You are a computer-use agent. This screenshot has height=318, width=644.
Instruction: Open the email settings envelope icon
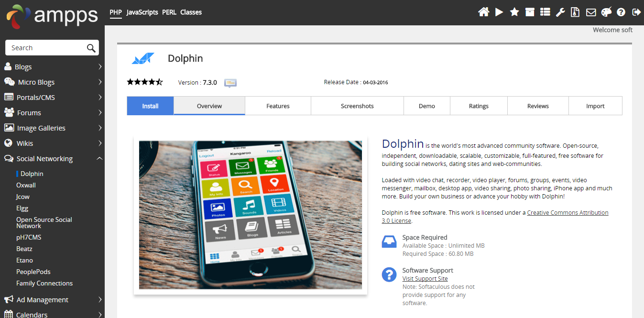tap(591, 12)
